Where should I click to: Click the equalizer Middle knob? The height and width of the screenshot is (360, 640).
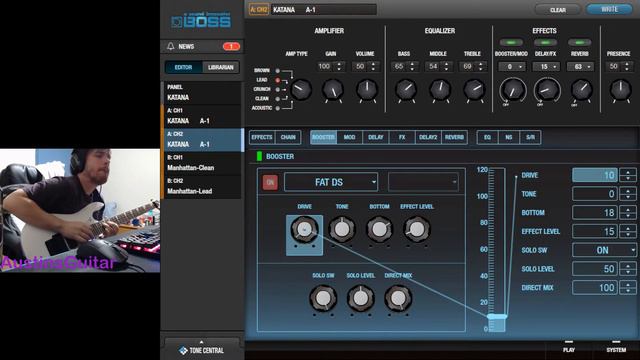coord(440,90)
